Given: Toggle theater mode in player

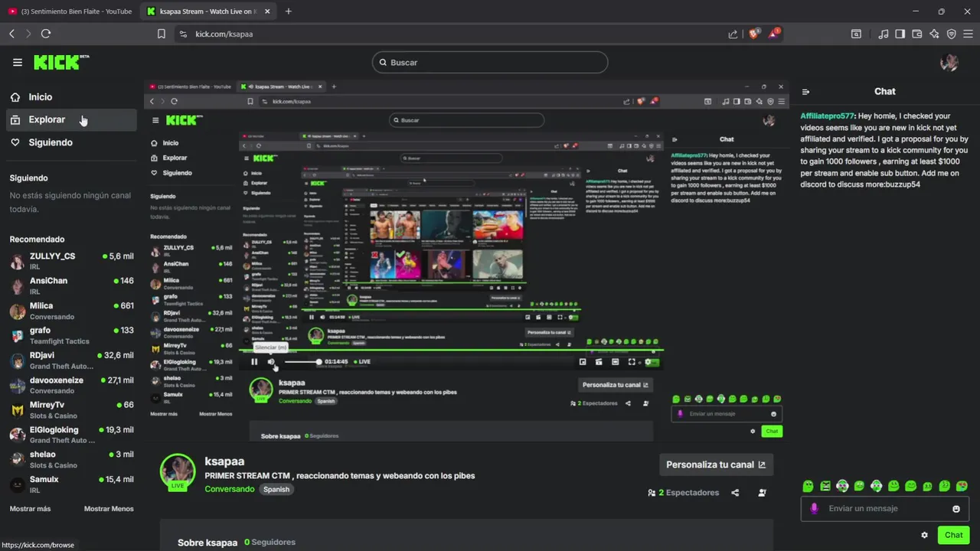Looking at the screenshot, I should [x=615, y=362].
